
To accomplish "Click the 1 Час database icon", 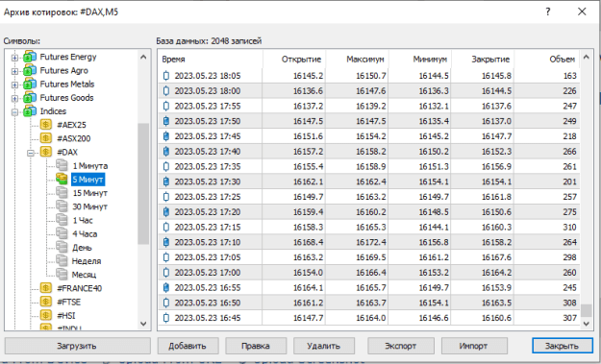I will tap(62, 220).
